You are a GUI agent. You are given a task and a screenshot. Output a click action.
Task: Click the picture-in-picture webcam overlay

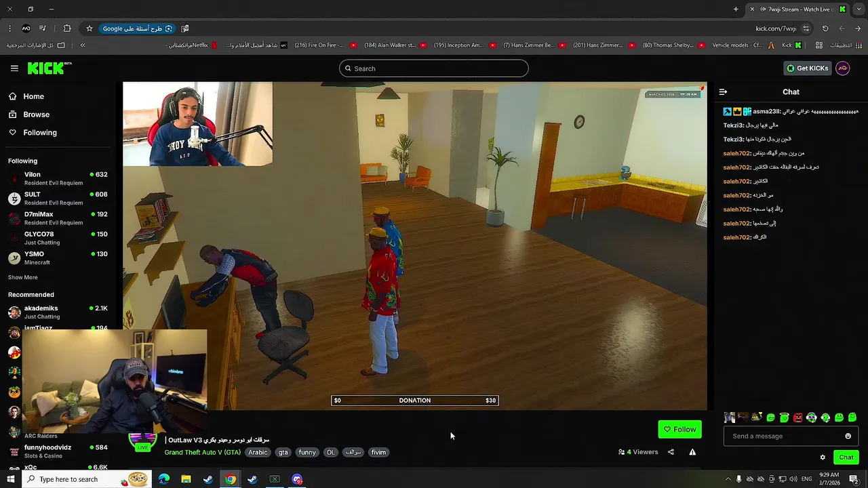[x=114, y=381]
